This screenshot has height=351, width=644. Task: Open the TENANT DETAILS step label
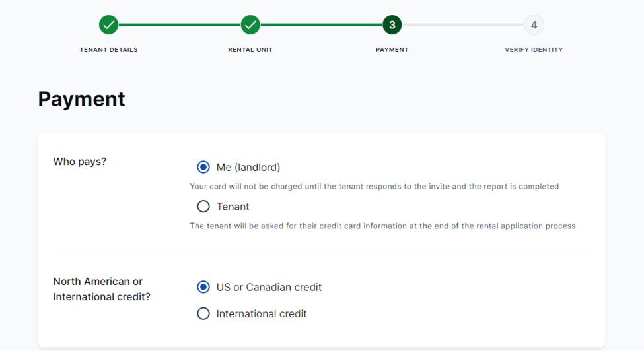[x=109, y=50]
